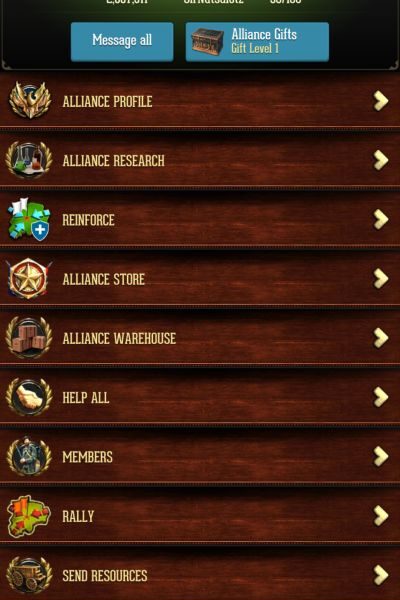Tap the Alliance Research flasks icon
Screen dimensions: 400x600
tap(29, 160)
